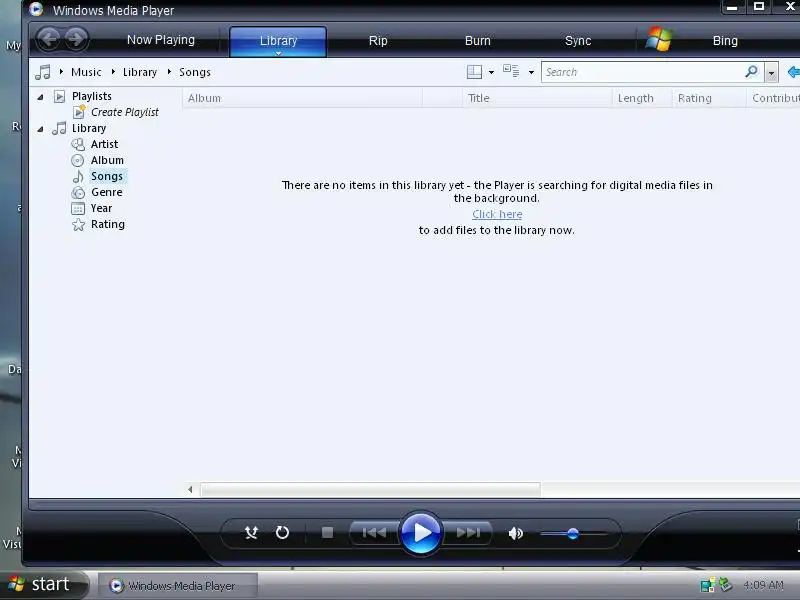Open the search box dropdown arrow
800x600 pixels.
pos(771,73)
